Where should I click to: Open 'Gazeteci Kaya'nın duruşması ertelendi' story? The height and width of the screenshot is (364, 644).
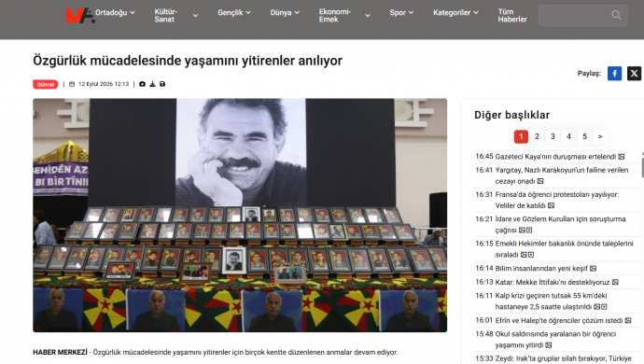[x=555, y=157]
